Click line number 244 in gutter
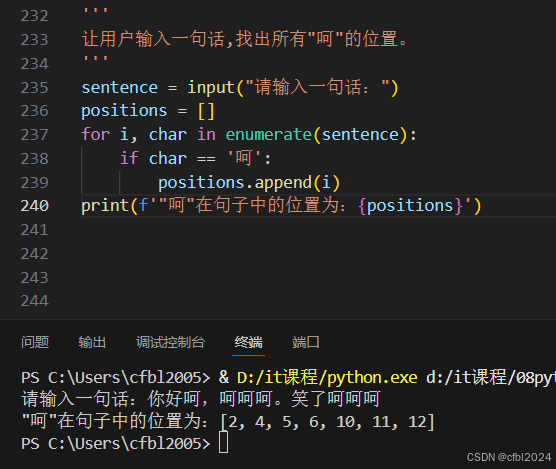556x469 pixels. coord(34,301)
